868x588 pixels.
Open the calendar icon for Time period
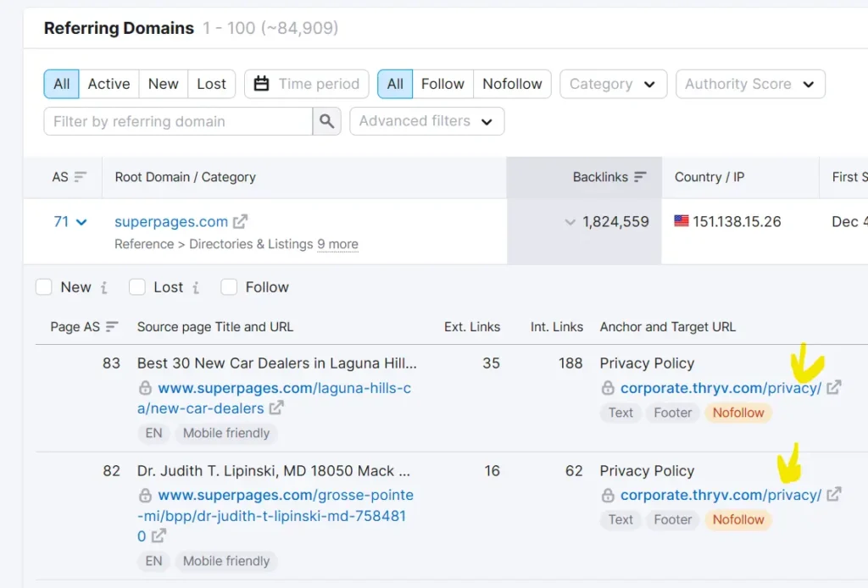pos(261,84)
